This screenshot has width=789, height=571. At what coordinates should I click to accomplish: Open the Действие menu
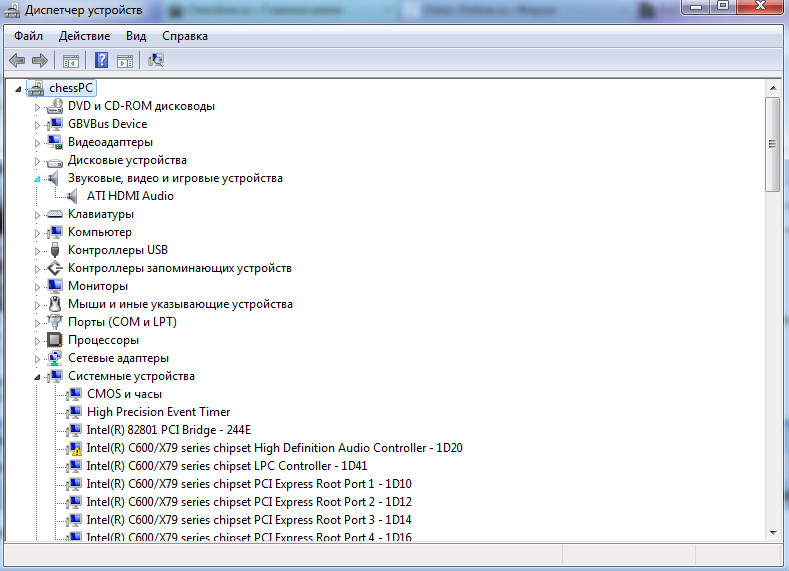point(84,36)
